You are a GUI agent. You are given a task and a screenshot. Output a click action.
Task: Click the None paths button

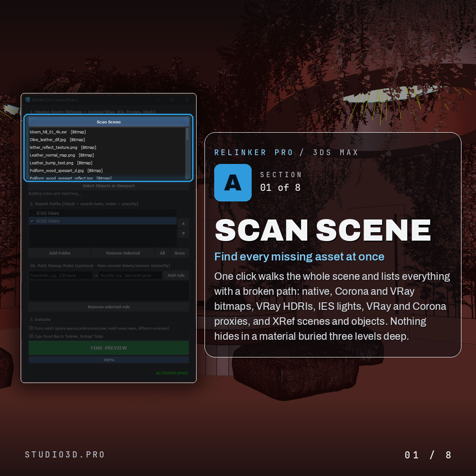[180, 253]
